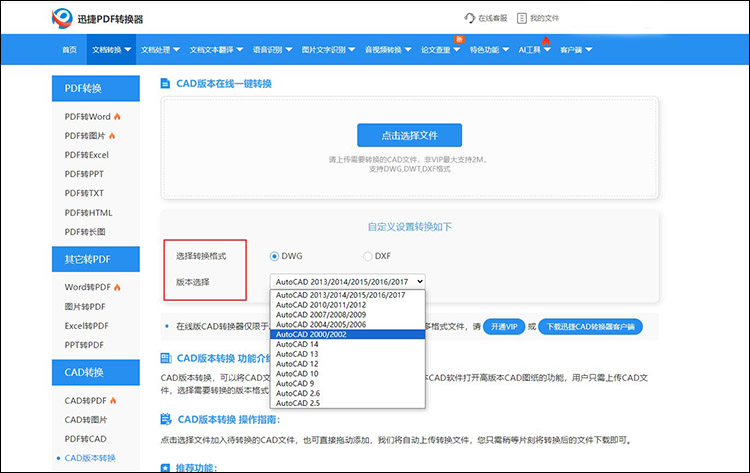Open PDF转CAD sidebar link
The height and width of the screenshot is (473, 750).
point(86,439)
